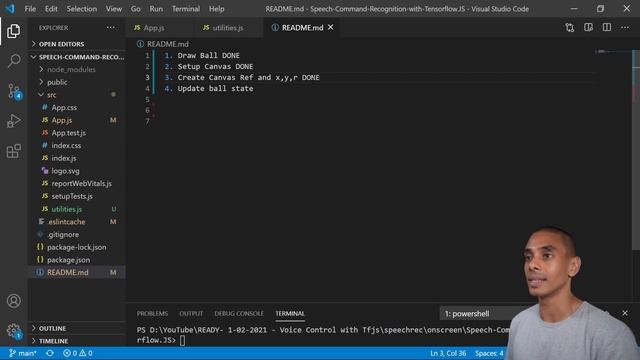Switch to the Debug Console tab
The height and width of the screenshot is (360, 640).
click(x=239, y=313)
